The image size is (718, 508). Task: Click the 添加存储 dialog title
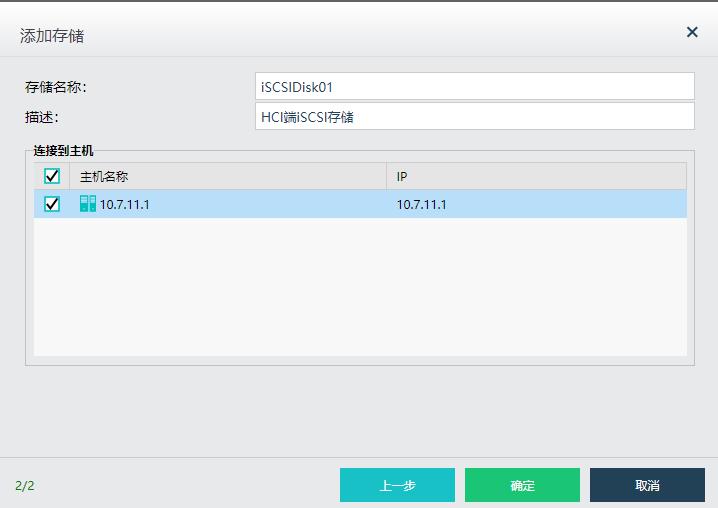[x=52, y=36]
